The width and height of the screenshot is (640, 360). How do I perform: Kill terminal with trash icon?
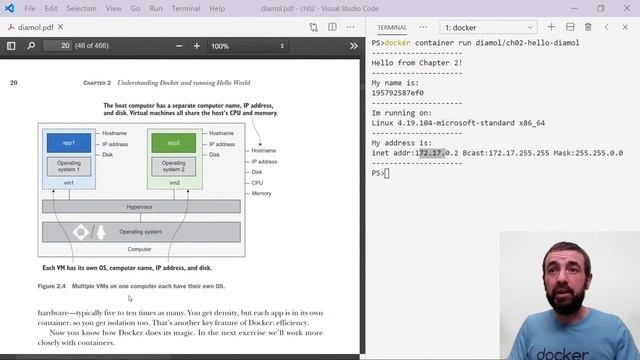point(588,27)
